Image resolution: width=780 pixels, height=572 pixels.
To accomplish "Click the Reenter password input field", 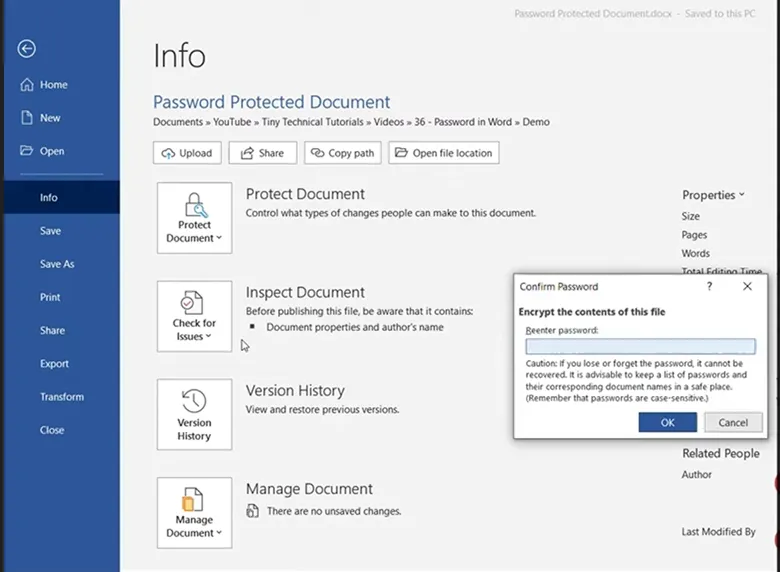I will 640,346.
